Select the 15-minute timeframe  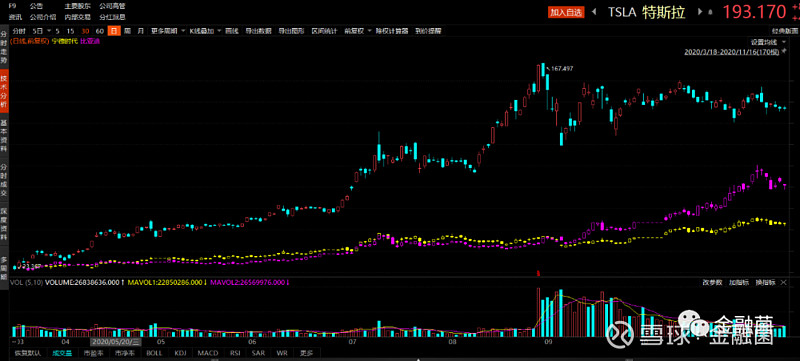point(70,31)
